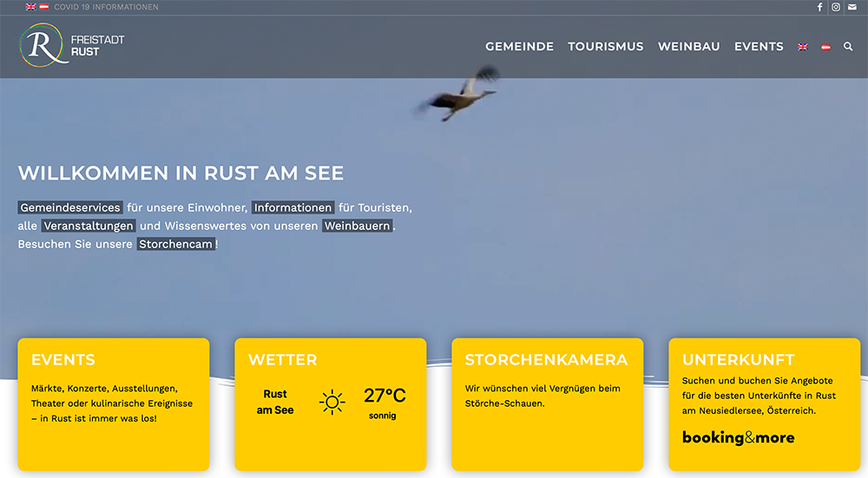The height and width of the screenshot is (478, 868).
Task: Click the booking&more logo
Action: point(739,437)
